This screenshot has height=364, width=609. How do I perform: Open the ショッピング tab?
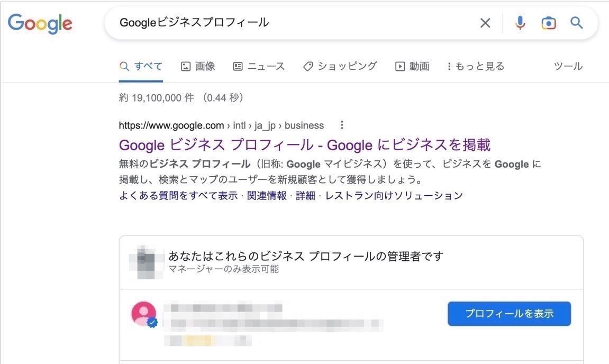point(340,66)
